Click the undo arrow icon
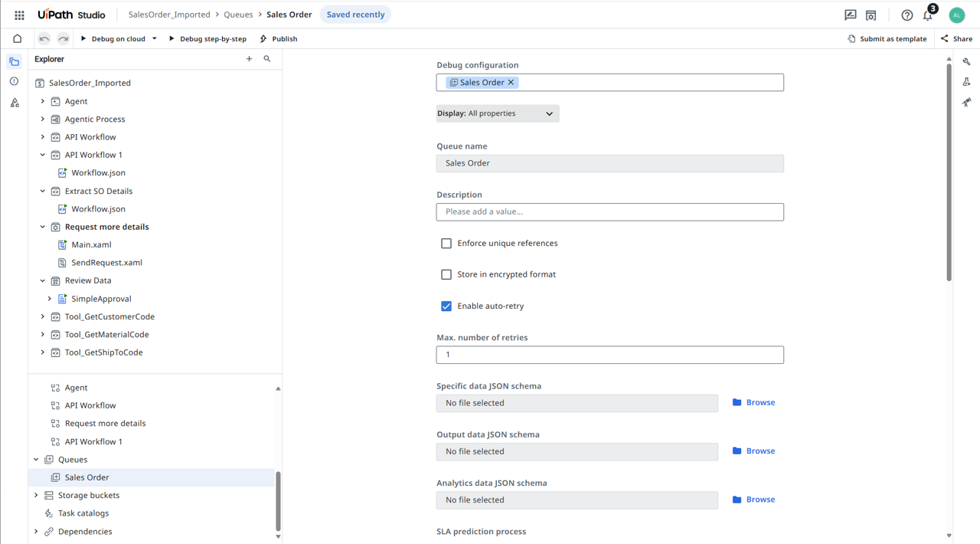Viewport: 980px width, 544px height. [44, 38]
